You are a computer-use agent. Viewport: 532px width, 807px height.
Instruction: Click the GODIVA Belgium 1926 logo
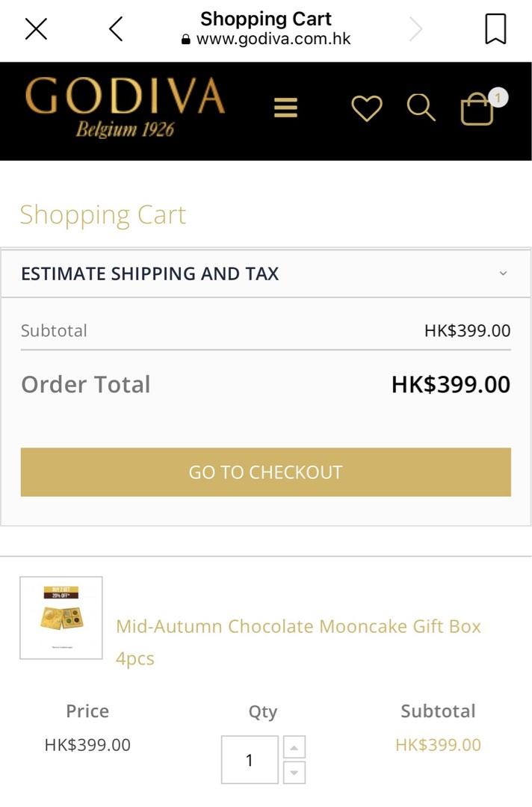coord(124,110)
